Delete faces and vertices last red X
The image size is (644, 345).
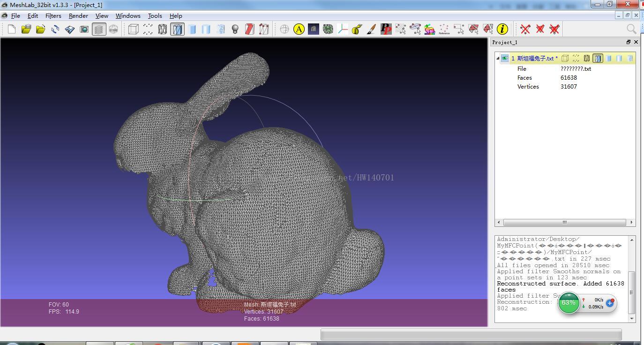554,29
